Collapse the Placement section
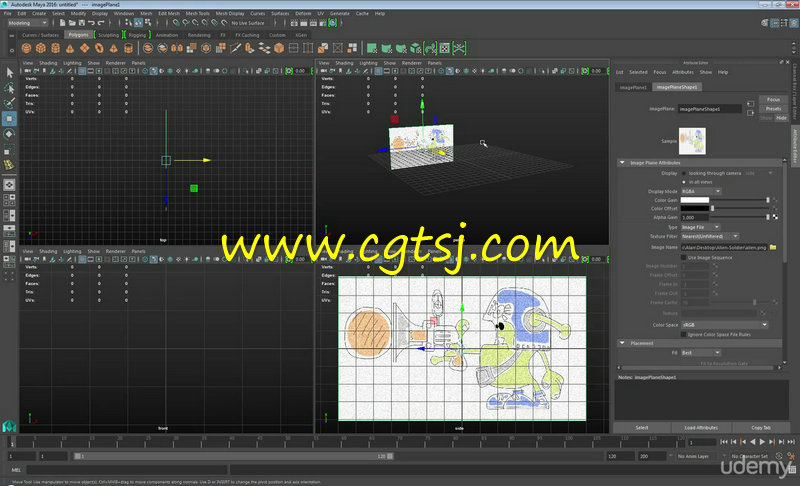Image resolution: width=800 pixels, height=486 pixels. [622, 343]
